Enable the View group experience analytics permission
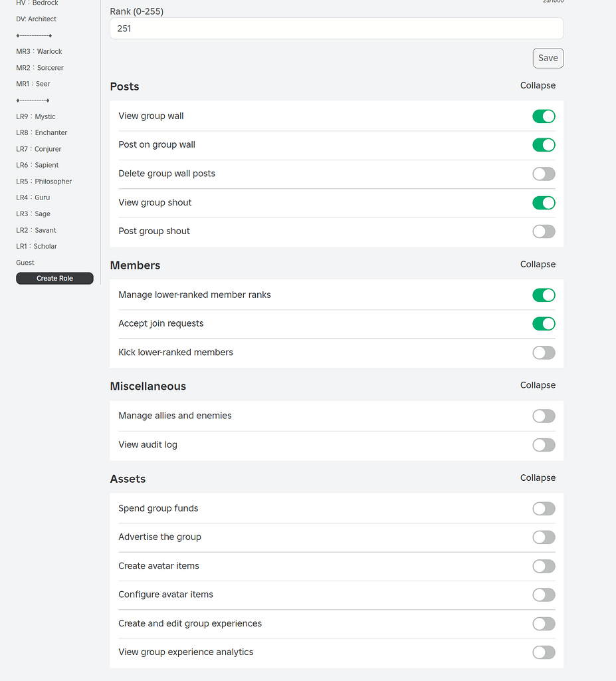616x681 pixels. coord(544,652)
